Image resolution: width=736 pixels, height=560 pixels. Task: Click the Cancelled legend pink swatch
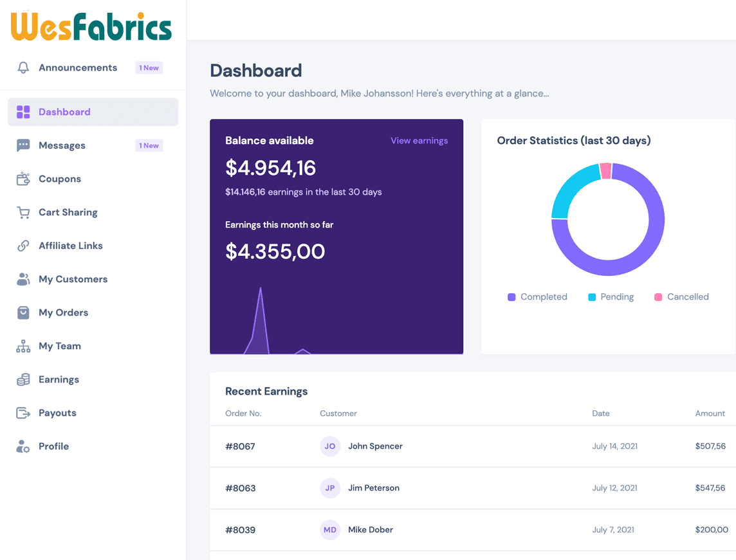tap(658, 297)
